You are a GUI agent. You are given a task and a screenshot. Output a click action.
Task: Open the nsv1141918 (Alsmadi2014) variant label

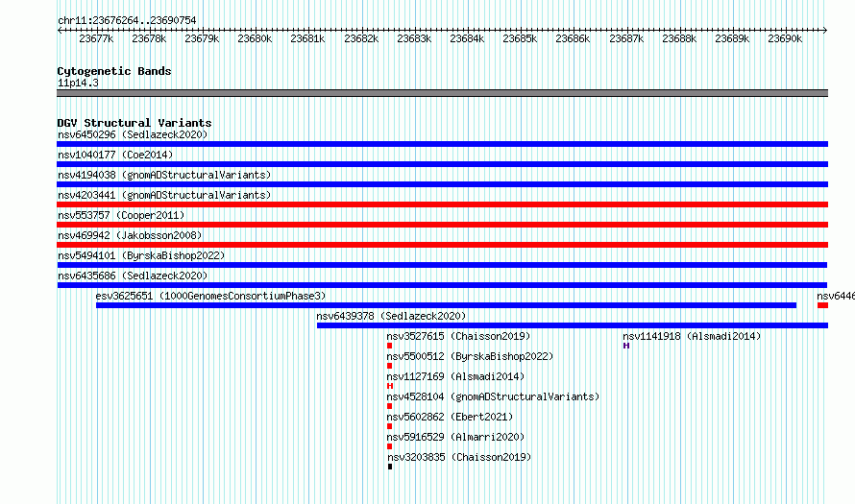pyautogui.click(x=692, y=336)
